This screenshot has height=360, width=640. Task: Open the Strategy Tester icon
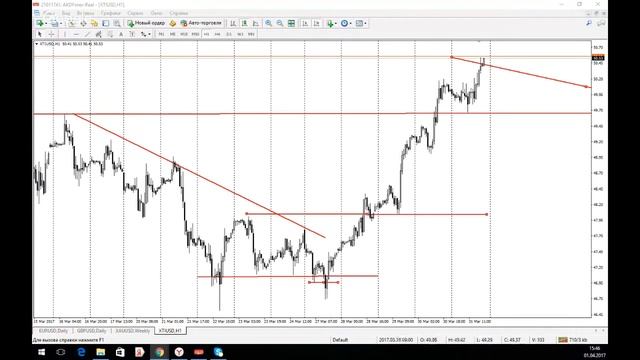coord(117,23)
